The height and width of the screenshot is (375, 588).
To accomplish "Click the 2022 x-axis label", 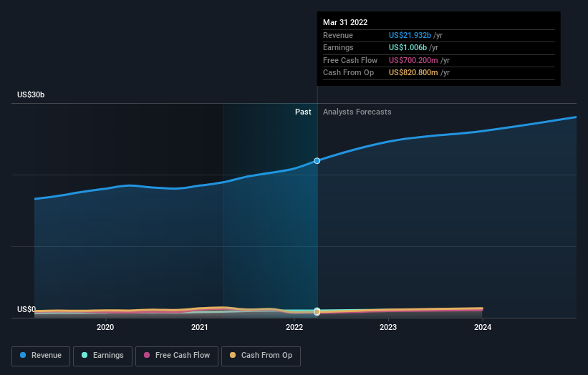I will (294, 327).
